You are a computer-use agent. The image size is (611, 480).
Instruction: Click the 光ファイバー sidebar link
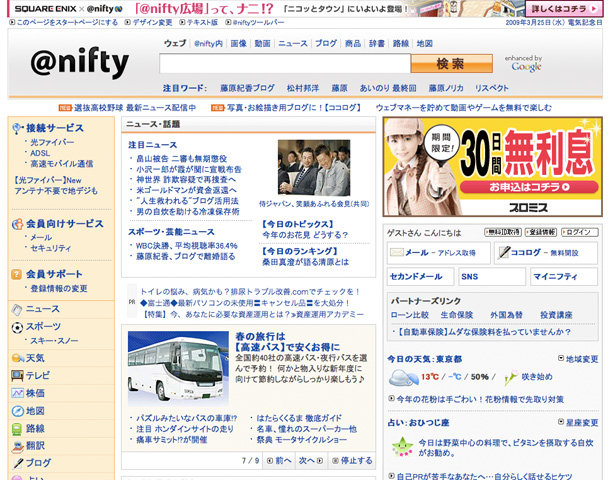pyautogui.click(x=52, y=143)
